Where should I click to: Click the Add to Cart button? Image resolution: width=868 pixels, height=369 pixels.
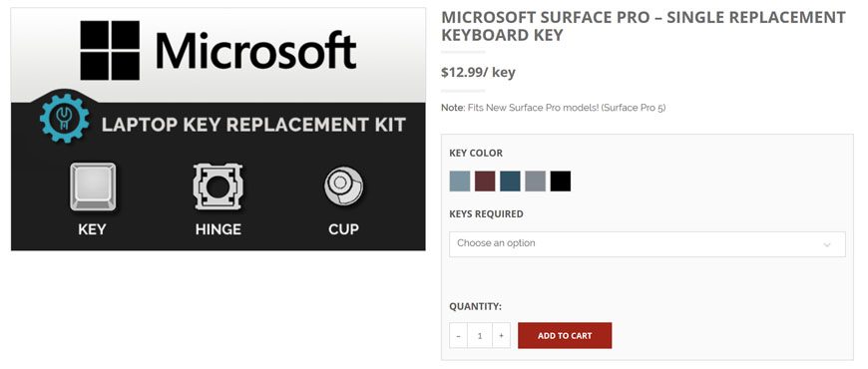[565, 336]
